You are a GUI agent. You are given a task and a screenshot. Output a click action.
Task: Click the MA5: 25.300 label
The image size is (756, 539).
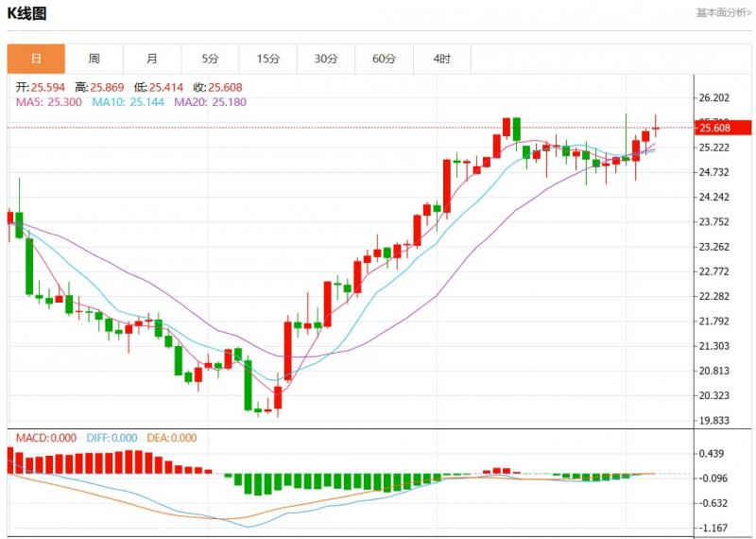(x=49, y=102)
